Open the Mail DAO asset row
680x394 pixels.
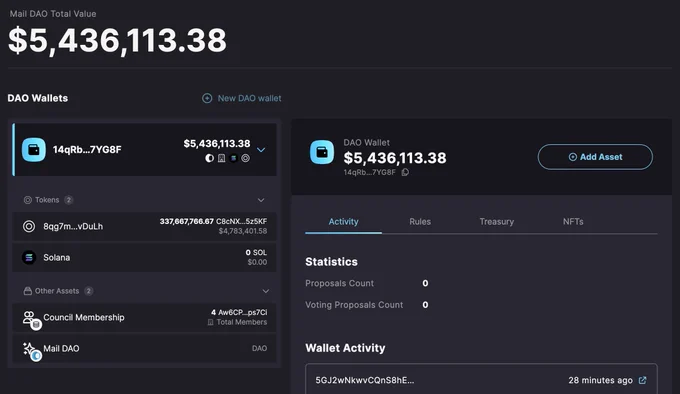click(x=144, y=348)
